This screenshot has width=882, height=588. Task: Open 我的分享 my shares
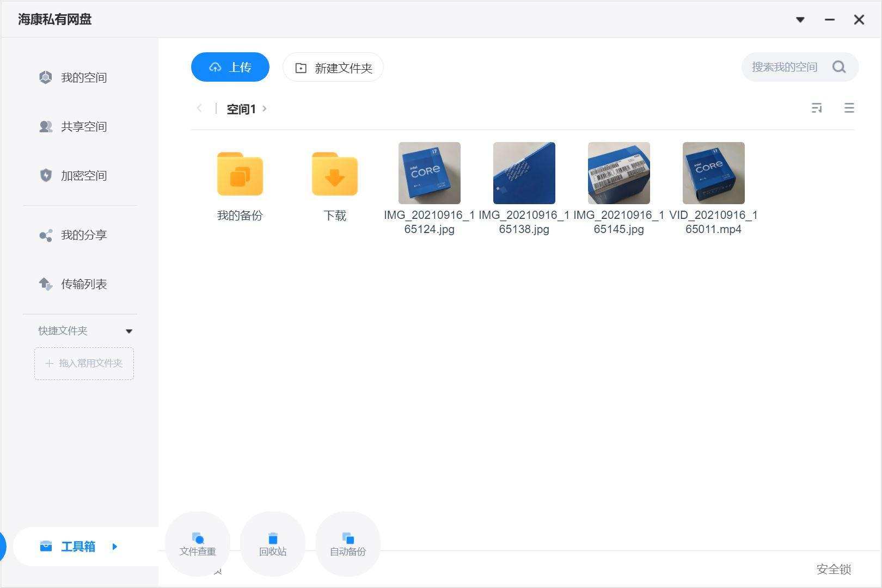point(83,235)
